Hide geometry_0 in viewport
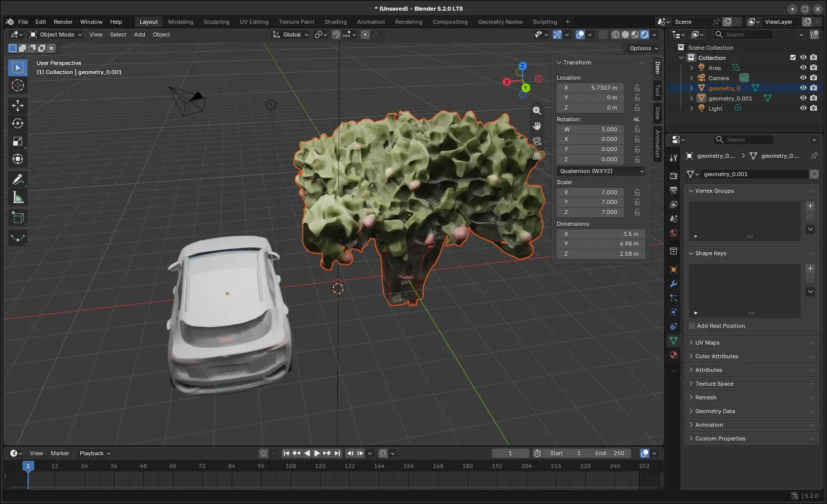The height and width of the screenshot is (504, 827). (803, 88)
